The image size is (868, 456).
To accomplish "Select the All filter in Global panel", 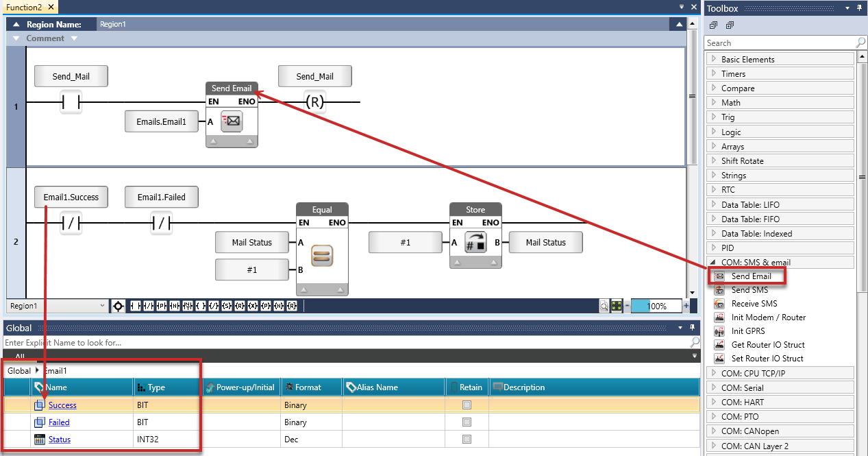I will click(x=20, y=357).
